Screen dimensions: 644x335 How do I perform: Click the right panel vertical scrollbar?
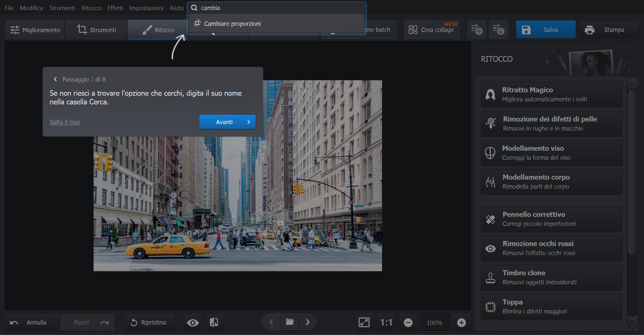pos(632,171)
